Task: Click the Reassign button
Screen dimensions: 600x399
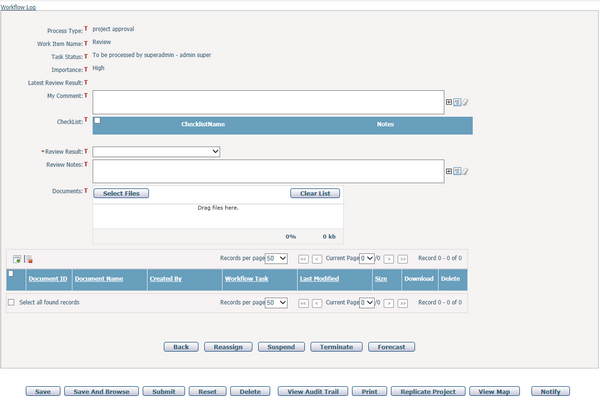Action: pyautogui.click(x=228, y=347)
